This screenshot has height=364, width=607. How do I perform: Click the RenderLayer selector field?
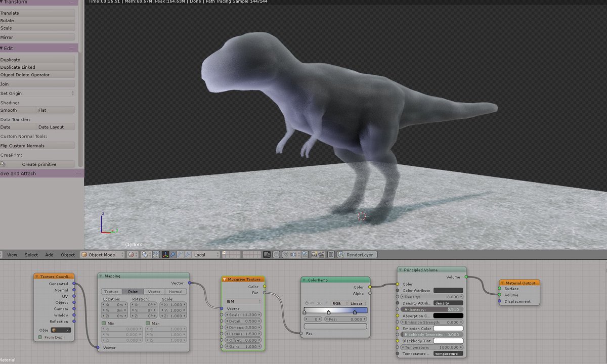357,255
